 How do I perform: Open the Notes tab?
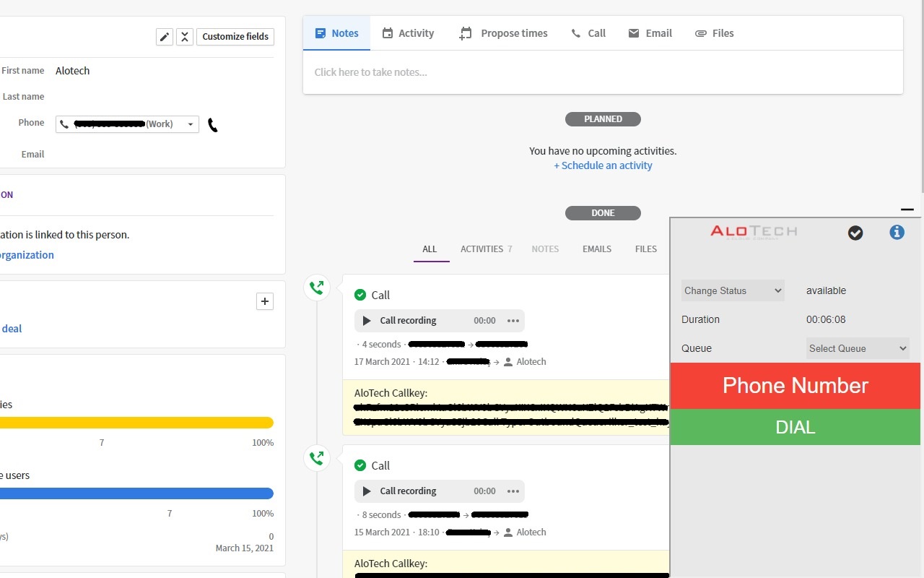point(336,33)
